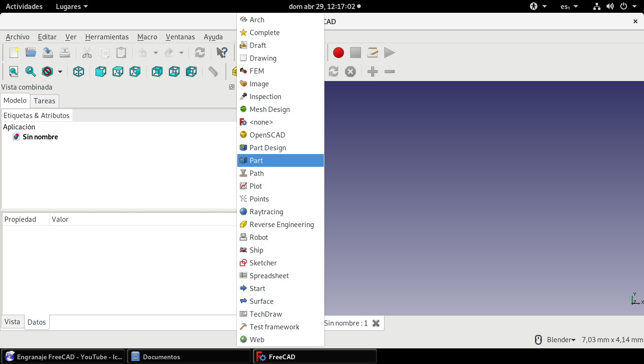Pick the Arch workbench

pos(280,19)
